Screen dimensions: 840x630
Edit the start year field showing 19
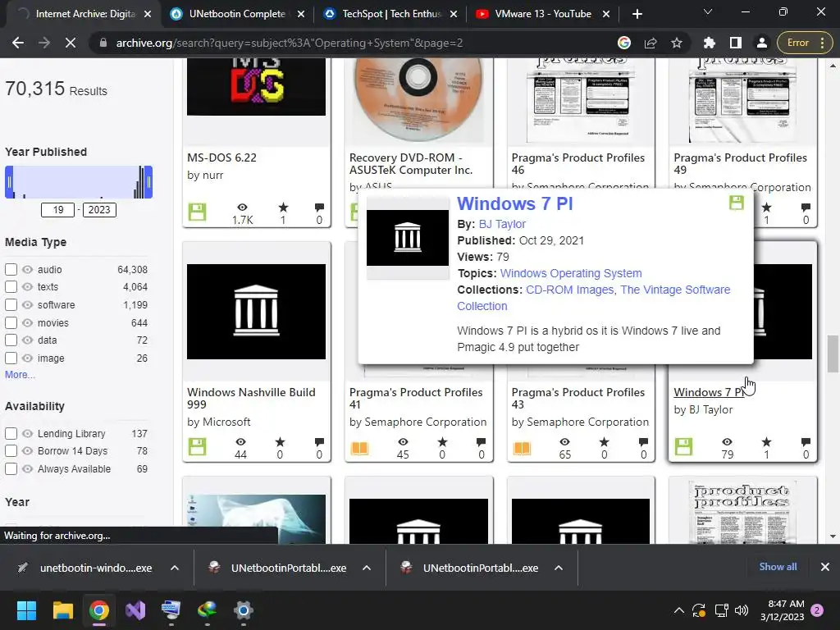(x=58, y=210)
